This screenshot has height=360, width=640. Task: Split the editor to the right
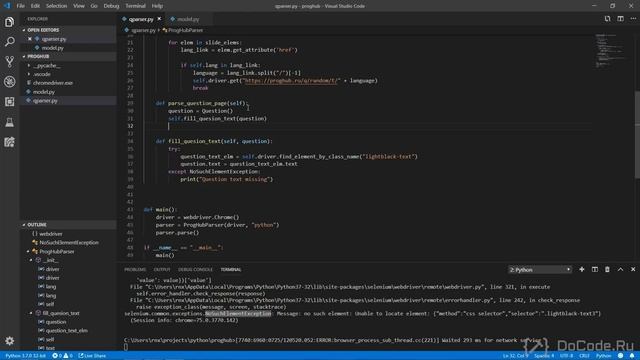pos(620,19)
